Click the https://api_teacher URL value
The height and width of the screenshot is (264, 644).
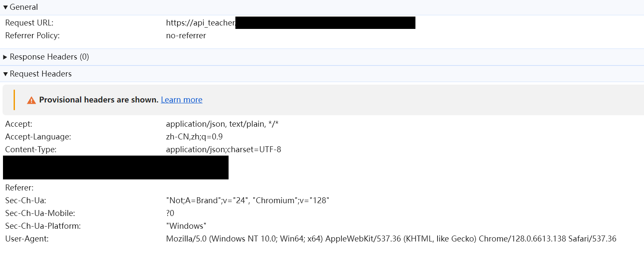click(200, 23)
